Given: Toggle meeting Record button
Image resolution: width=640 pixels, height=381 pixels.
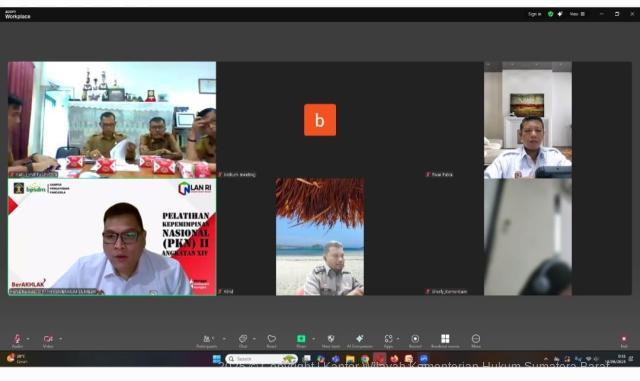Looking at the screenshot, I should coord(415,339).
